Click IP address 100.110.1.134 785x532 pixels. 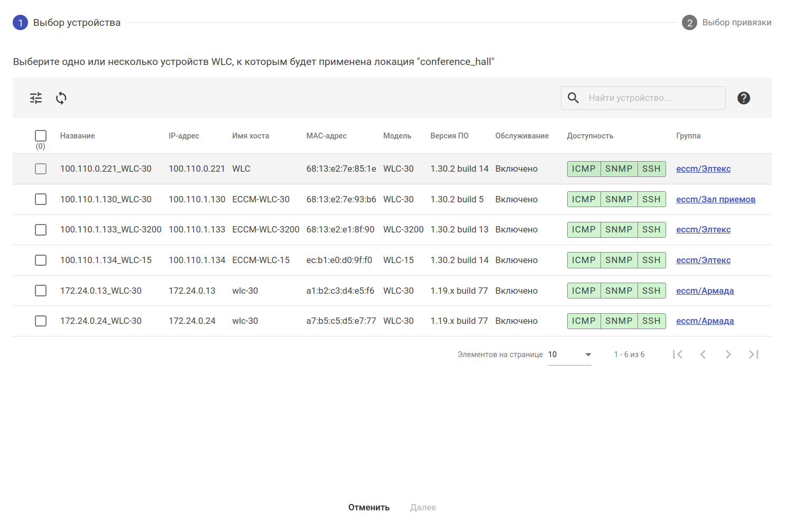click(197, 260)
